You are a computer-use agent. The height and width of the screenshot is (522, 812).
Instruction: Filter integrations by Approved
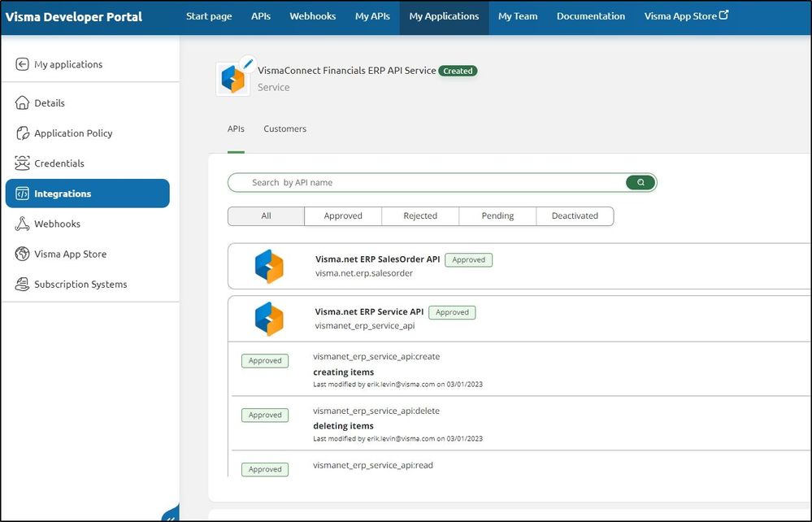[343, 216]
